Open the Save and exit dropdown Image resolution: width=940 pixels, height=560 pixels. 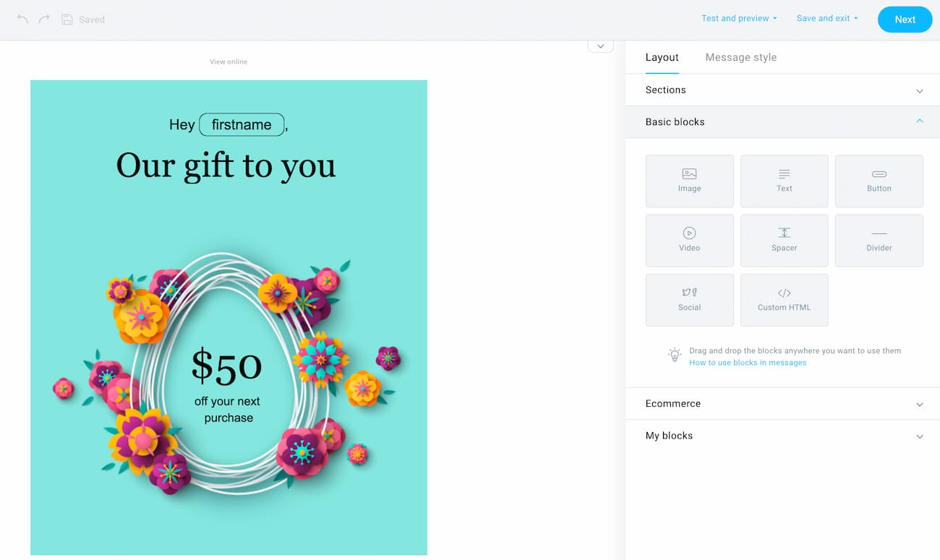tap(827, 19)
